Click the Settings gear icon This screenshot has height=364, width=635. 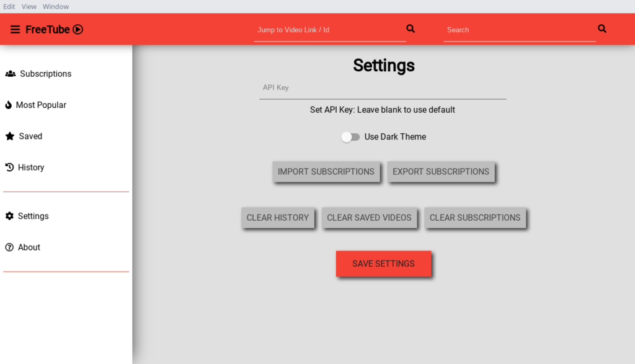9,216
